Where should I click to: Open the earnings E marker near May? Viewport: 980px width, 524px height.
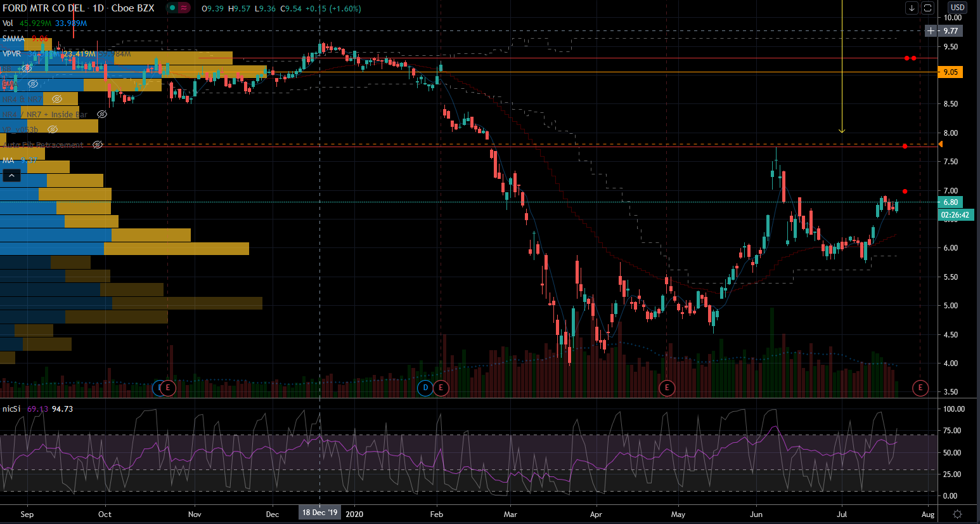[x=666, y=388]
